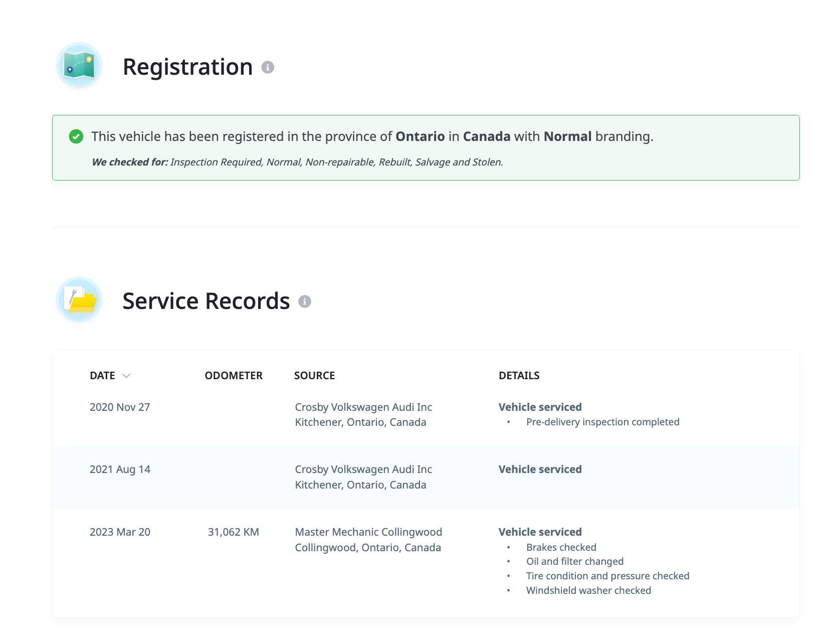This screenshot has height=635, width=840.
Task: Click Master Mechanic Collingwood source name
Action: pyautogui.click(x=368, y=532)
